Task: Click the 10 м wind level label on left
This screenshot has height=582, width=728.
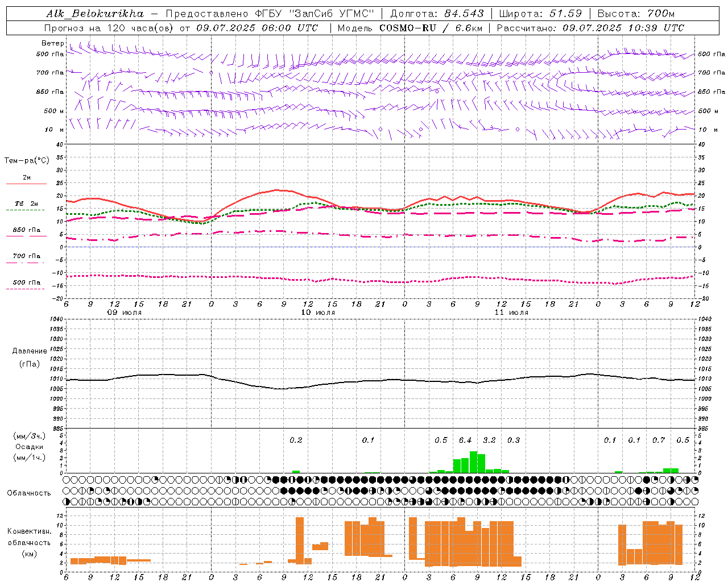Action: point(55,130)
